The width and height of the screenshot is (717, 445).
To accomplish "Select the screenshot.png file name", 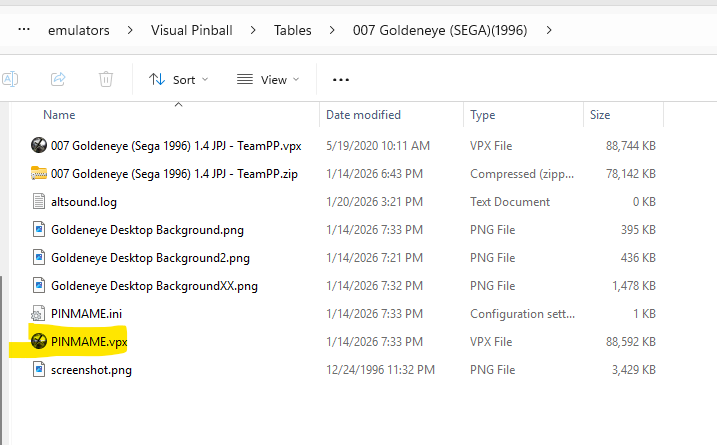I will (91, 370).
